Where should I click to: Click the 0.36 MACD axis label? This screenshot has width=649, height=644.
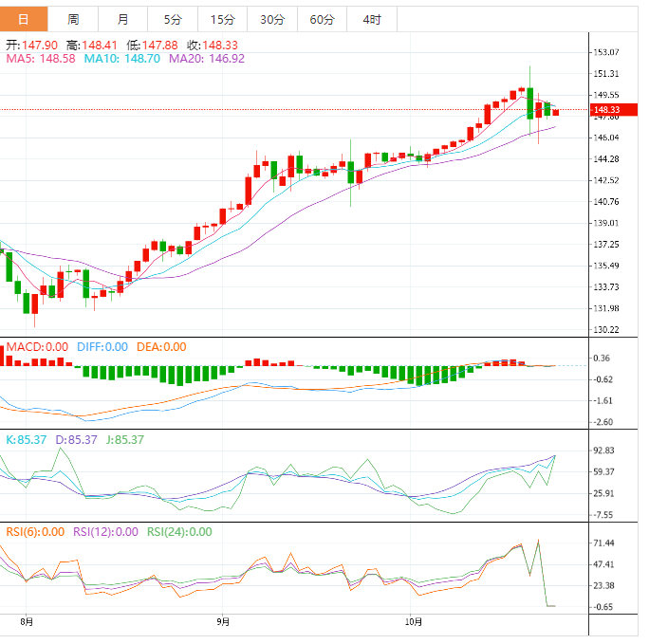coord(602,359)
